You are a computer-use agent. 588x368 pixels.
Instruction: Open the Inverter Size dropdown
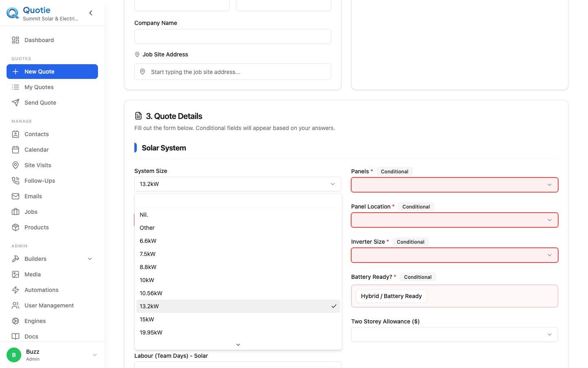[454, 255]
